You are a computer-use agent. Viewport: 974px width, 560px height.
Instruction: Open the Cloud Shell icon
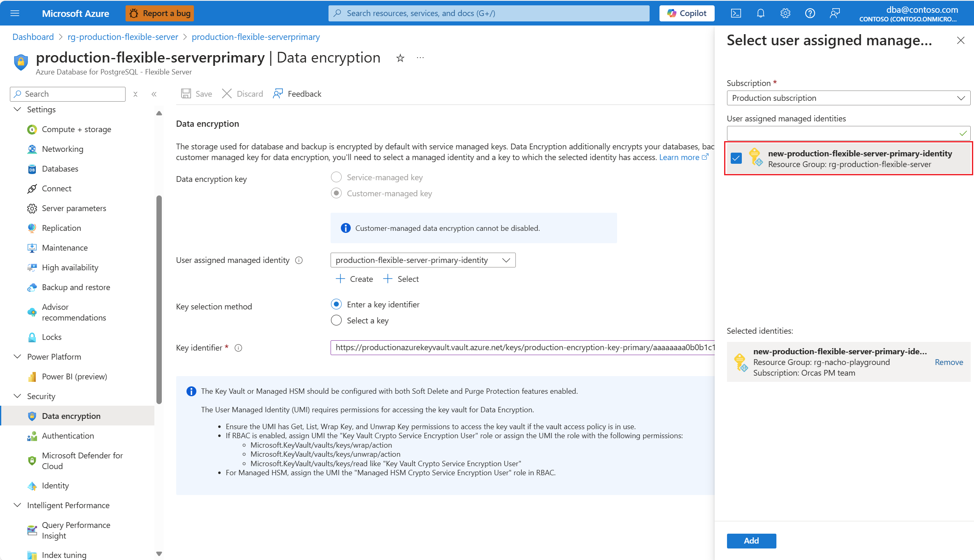(x=736, y=13)
